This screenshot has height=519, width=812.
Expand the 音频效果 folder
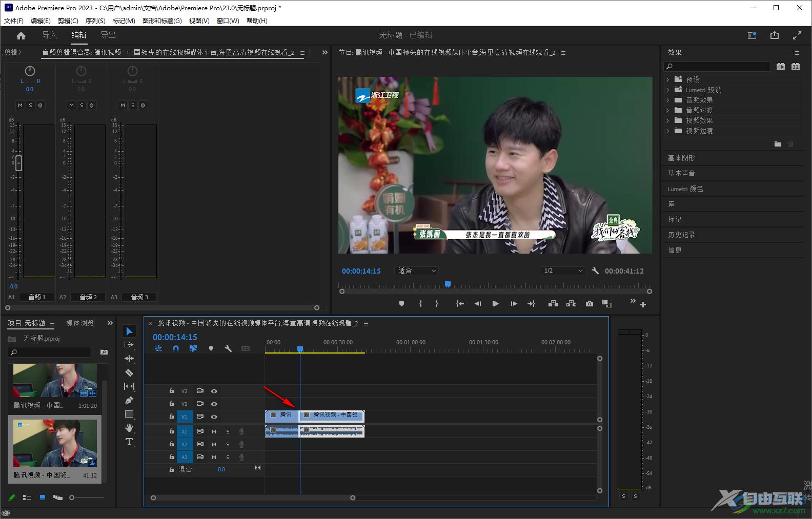pyautogui.click(x=668, y=100)
